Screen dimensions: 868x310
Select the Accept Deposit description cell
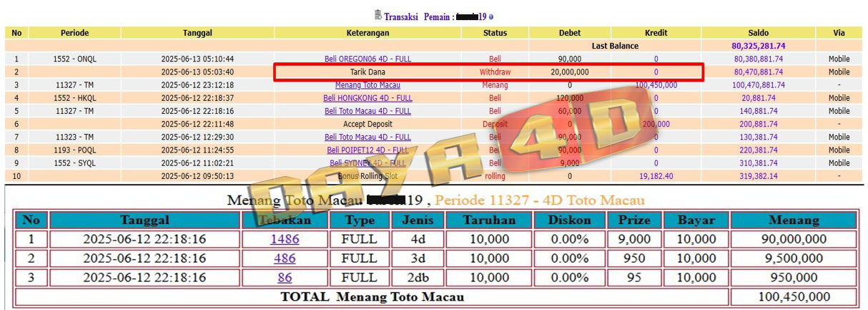tap(368, 124)
